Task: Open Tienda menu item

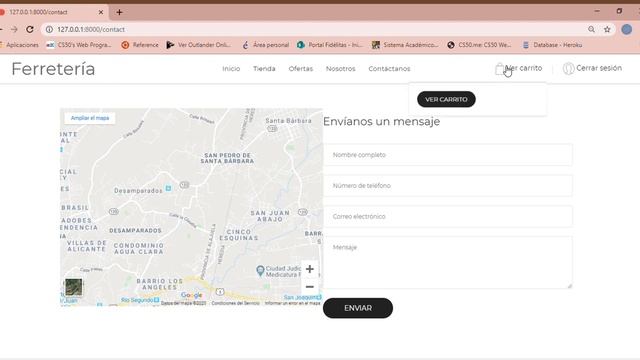Action: [264, 69]
